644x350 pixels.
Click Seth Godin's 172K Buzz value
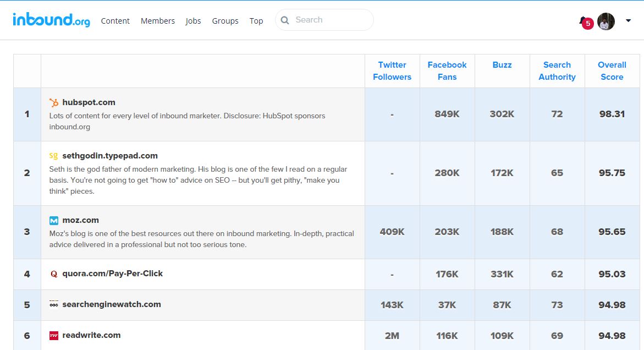(x=502, y=173)
